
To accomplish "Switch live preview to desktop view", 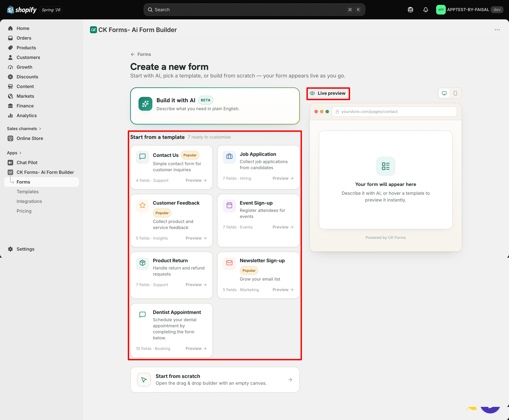I will click(444, 93).
